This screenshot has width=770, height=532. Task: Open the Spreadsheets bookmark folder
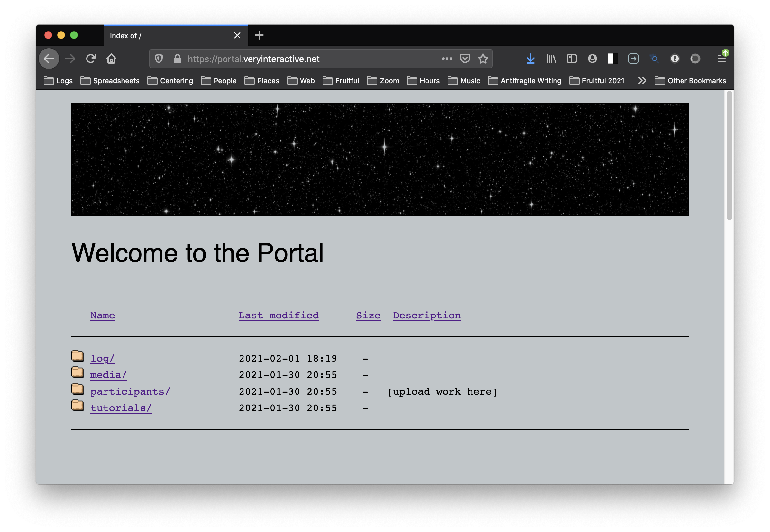click(x=110, y=81)
